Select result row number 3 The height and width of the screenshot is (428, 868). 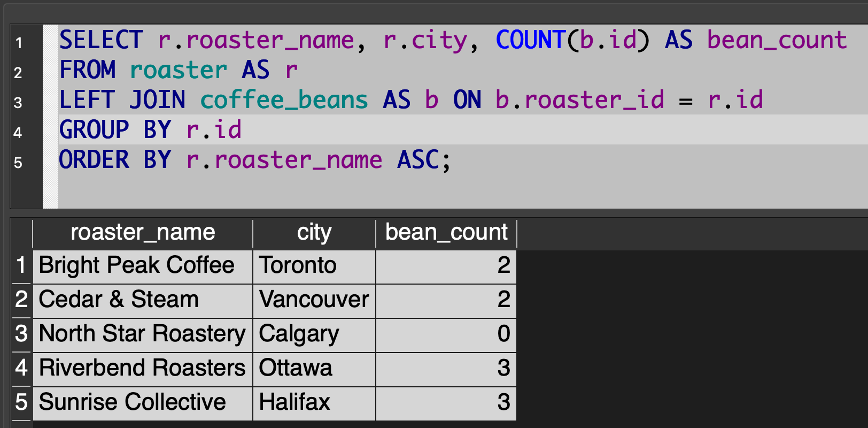21,334
